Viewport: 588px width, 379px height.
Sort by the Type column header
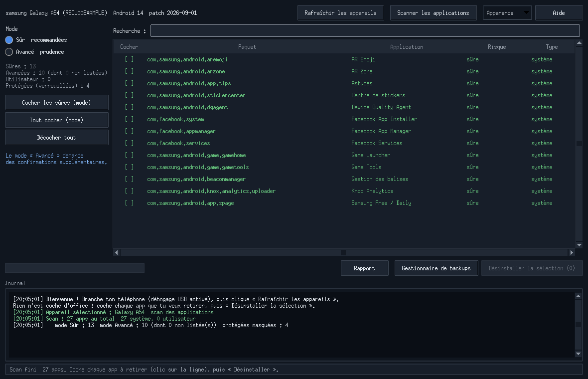[x=552, y=47]
